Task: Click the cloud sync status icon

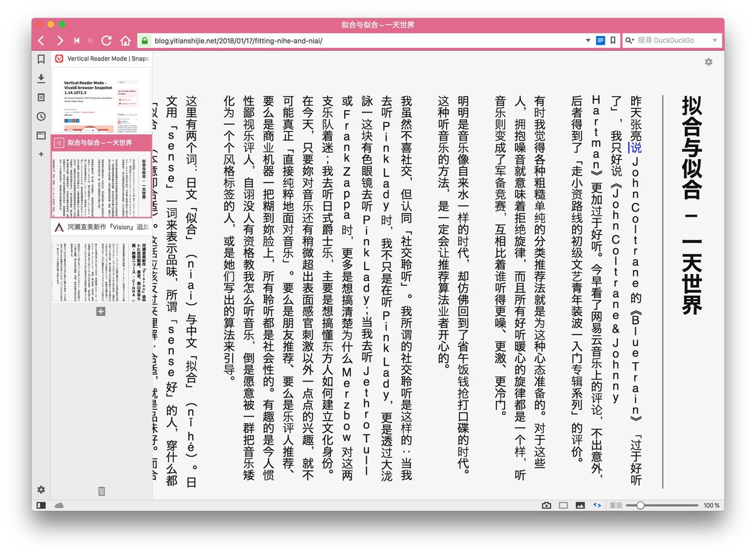Action: (x=59, y=505)
